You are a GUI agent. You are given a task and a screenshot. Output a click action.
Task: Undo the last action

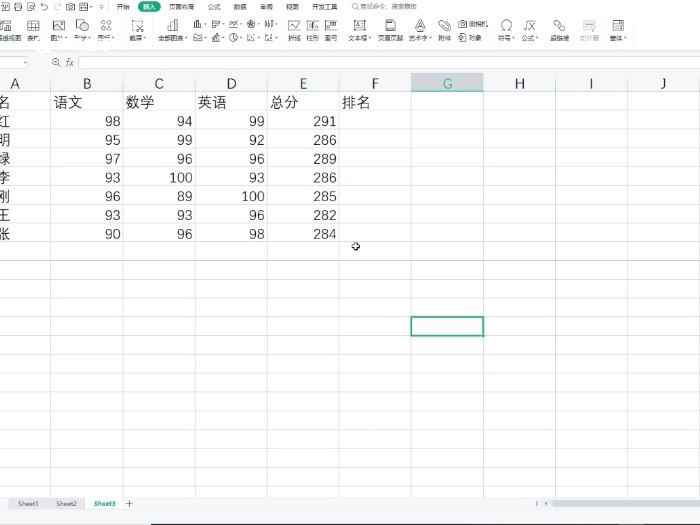pos(44,7)
